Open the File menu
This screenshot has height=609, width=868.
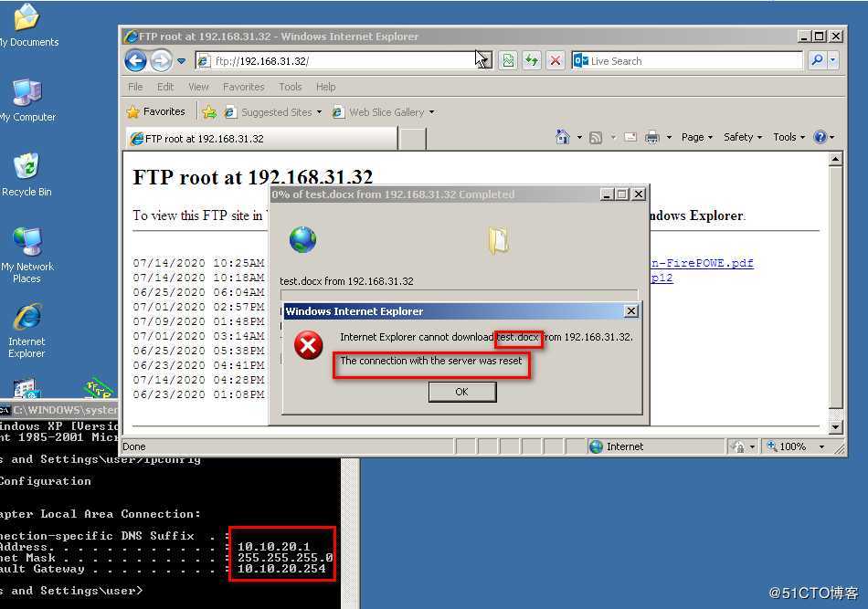pos(135,87)
